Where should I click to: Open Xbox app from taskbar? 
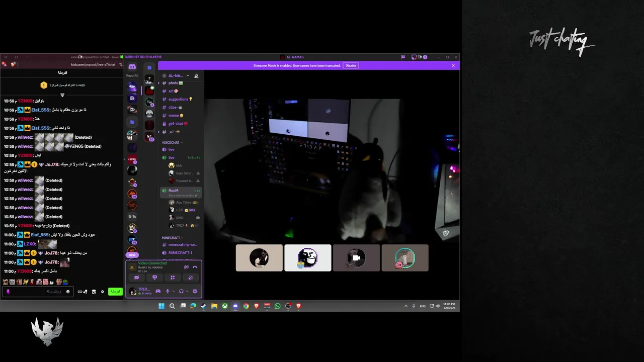[x=225, y=306]
